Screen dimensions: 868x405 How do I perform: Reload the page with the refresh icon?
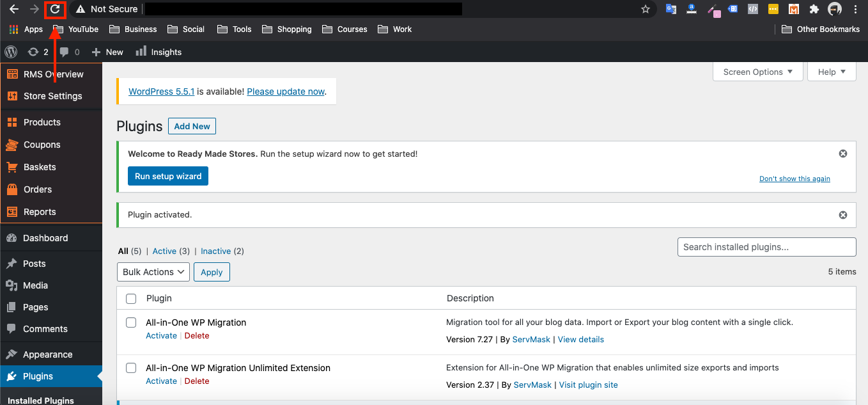click(55, 9)
